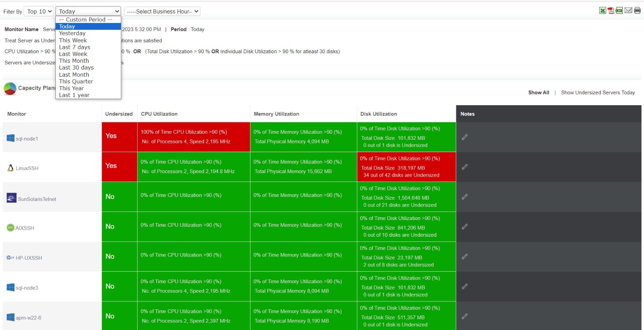Image resolution: width=644 pixels, height=330 pixels.
Task: Choose Last Week in the period list
Action: pyautogui.click(x=88, y=54)
